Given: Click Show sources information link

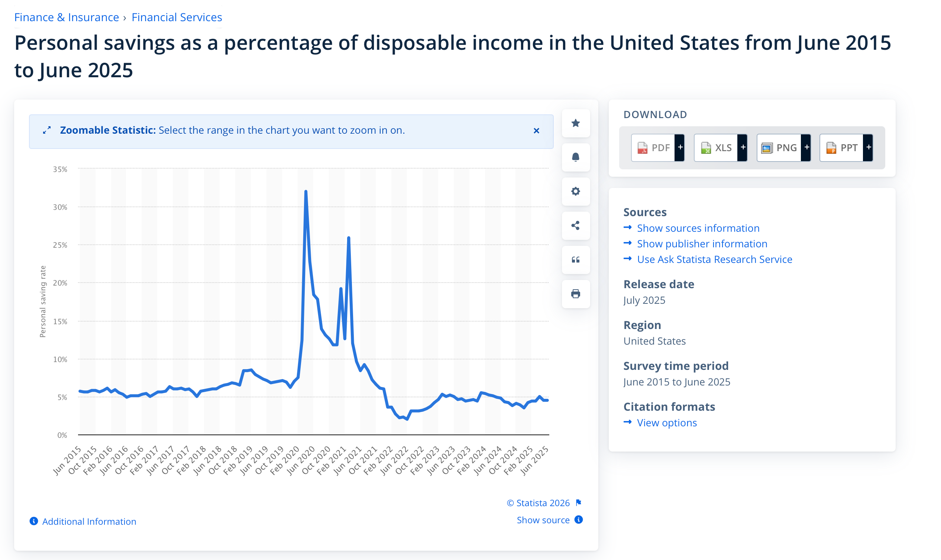Looking at the screenshot, I should tap(698, 228).
